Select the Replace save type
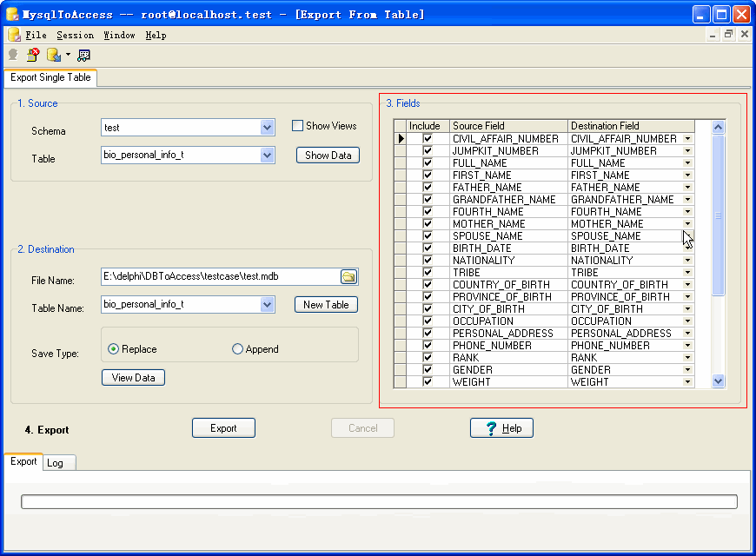The width and height of the screenshot is (756, 556). coord(113,349)
